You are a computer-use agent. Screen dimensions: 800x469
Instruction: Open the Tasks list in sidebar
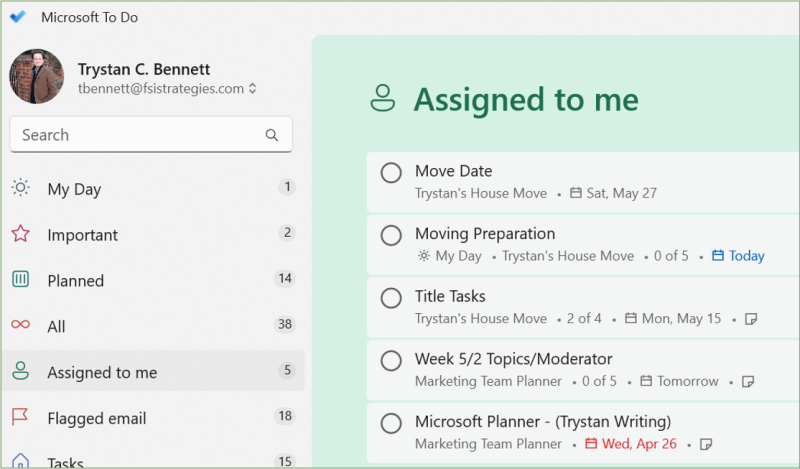[x=153, y=458]
